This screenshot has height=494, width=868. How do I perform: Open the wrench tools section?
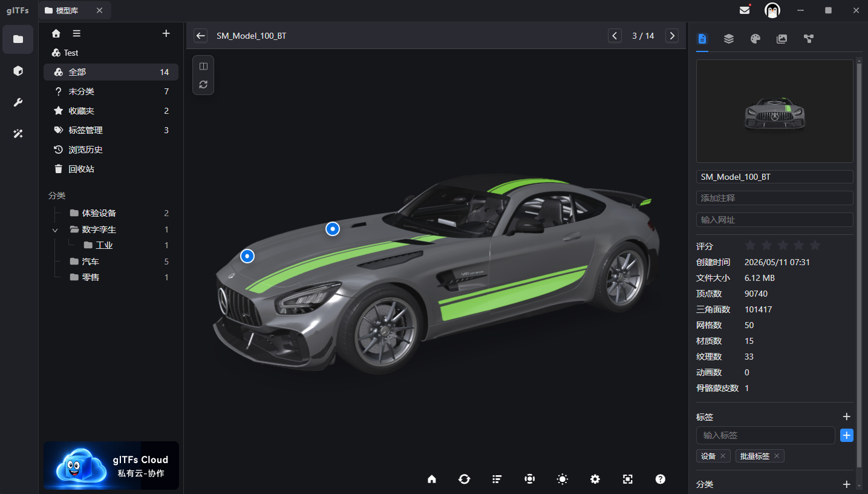(18, 102)
